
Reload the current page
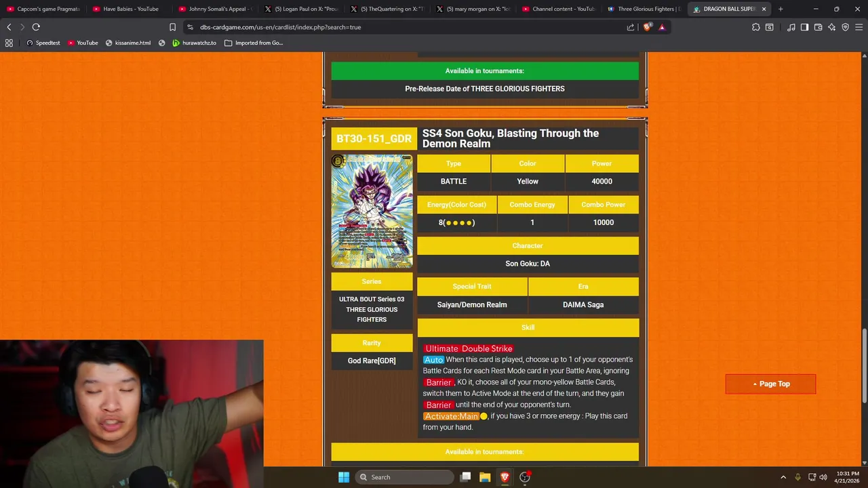coord(36,27)
